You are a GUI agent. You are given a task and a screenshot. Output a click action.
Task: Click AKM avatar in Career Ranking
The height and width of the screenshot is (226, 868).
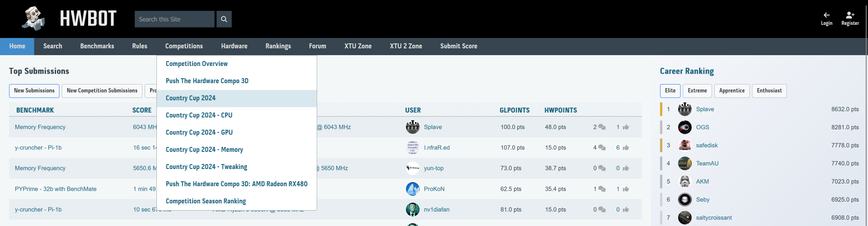click(685, 181)
